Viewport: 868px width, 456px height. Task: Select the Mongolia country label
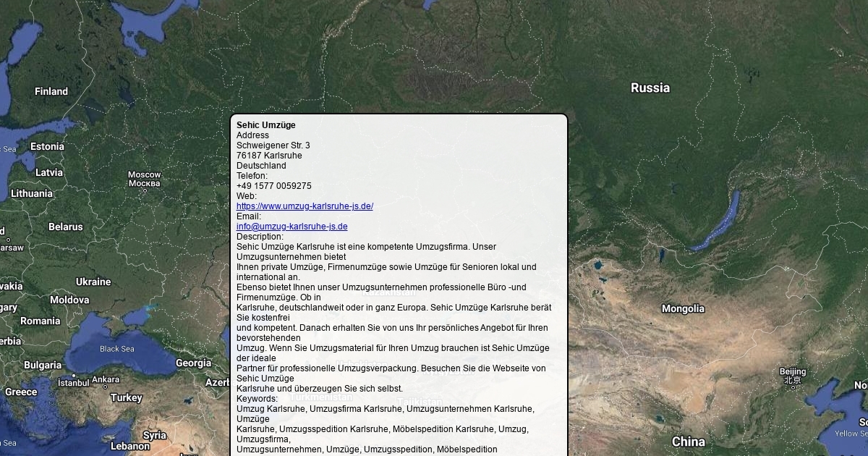click(x=682, y=309)
